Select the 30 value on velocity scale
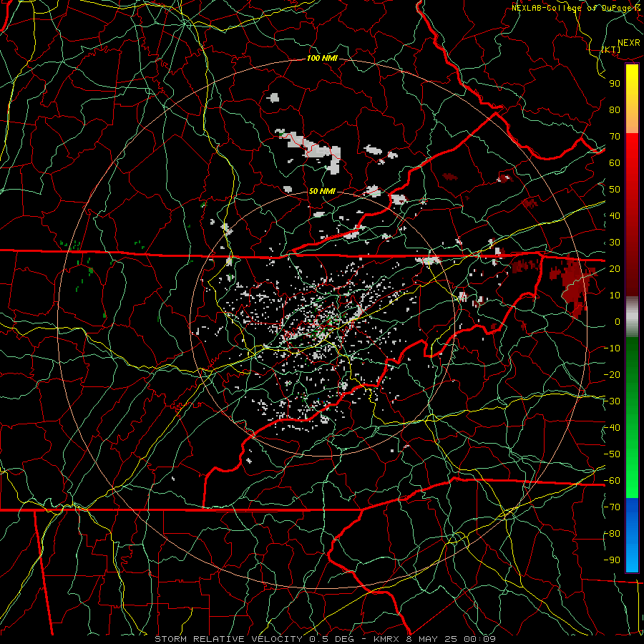644x644 pixels. pyautogui.click(x=615, y=243)
